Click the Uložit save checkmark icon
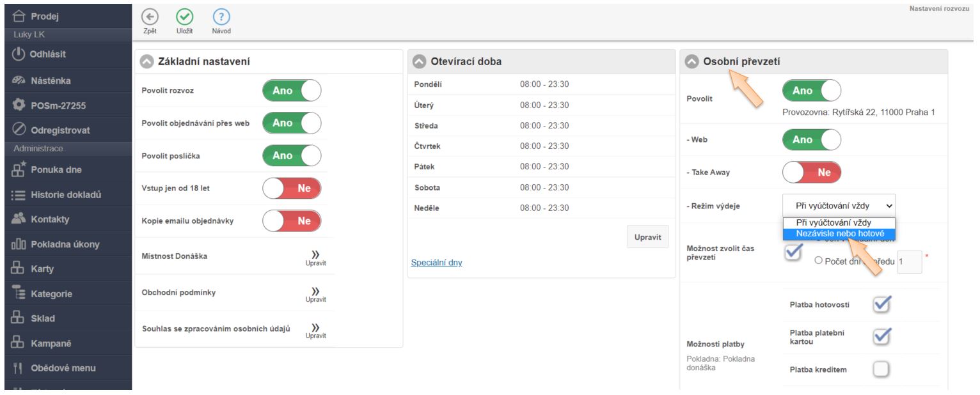 [x=184, y=17]
